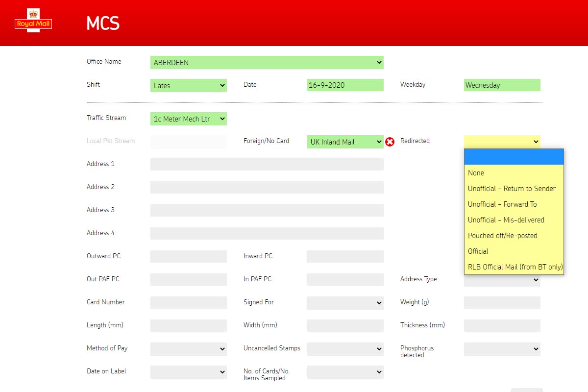
Task: Expand the Shift dropdown showing Lates
Action: (x=188, y=86)
